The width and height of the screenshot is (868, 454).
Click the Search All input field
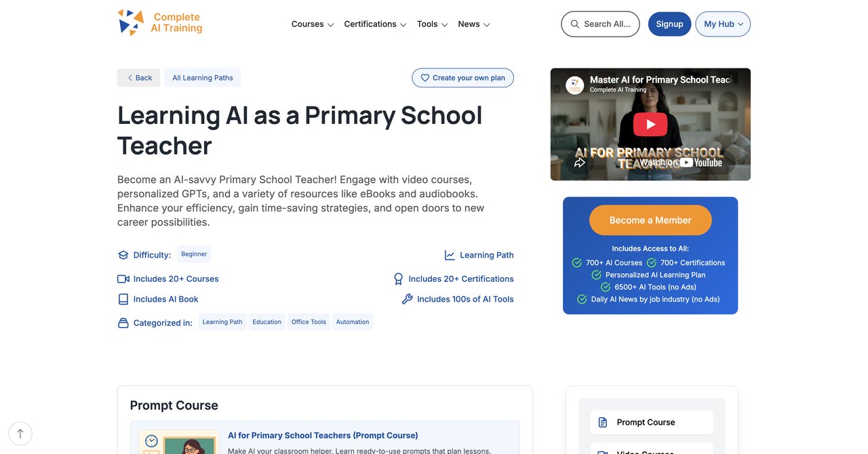click(600, 24)
